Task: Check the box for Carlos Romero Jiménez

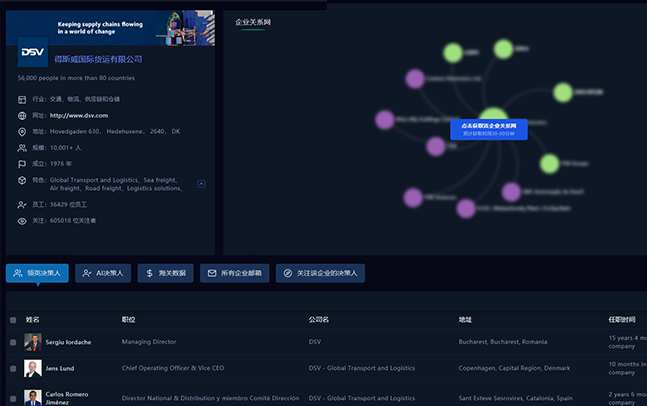Action: tap(13, 399)
